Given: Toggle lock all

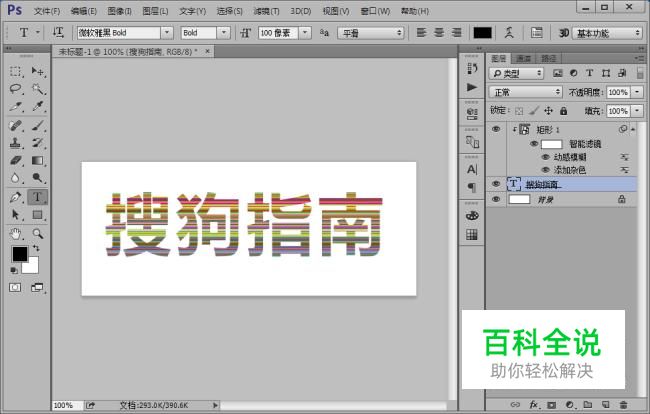Looking at the screenshot, I should point(563,111).
